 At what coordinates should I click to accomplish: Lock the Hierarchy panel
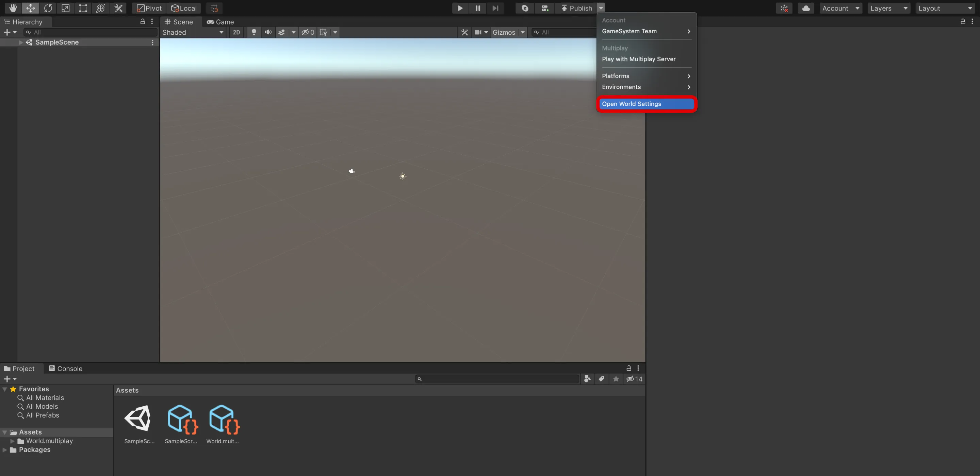pos(143,21)
